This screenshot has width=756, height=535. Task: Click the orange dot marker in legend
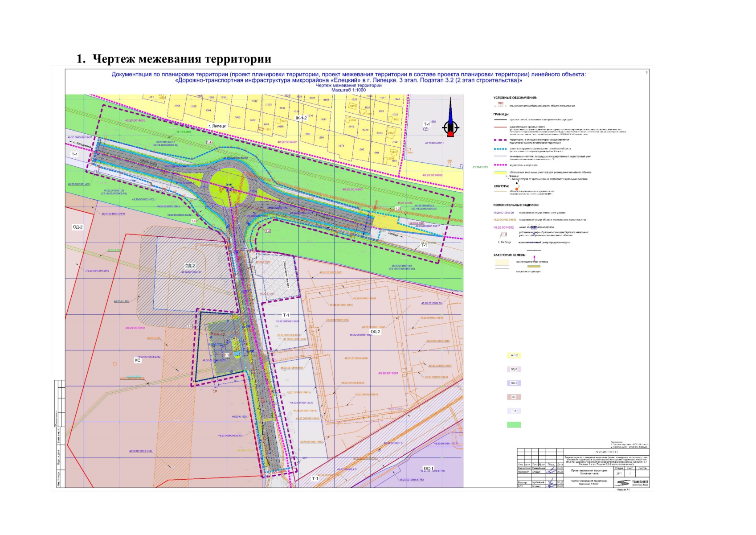click(517, 189)
